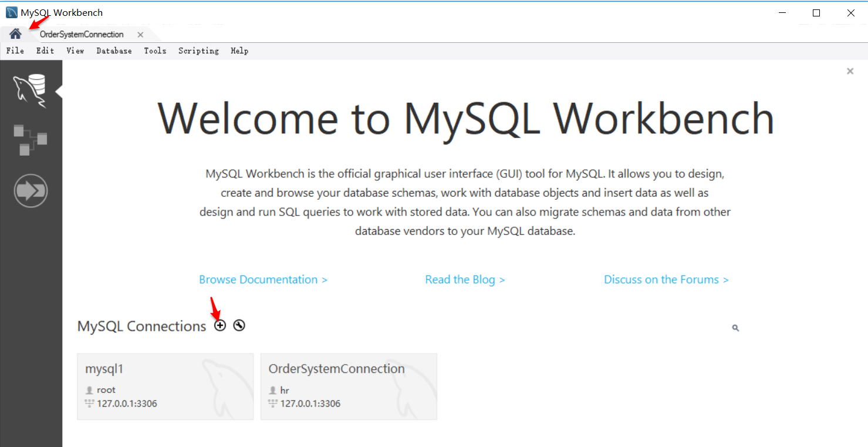
Task: Click the mysql1 address 127.0.0.1:3306
Action: (127, 404)
